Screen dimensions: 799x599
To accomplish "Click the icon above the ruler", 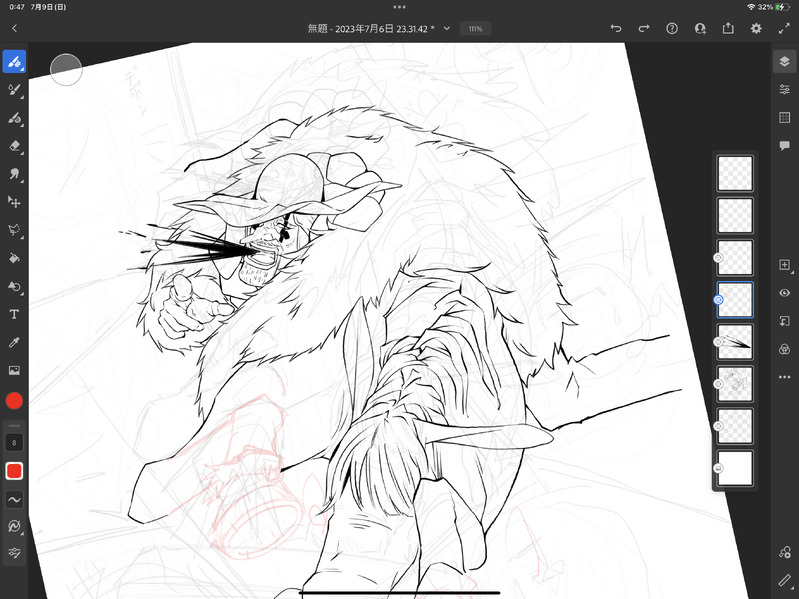I will click(x=785, y=552).
